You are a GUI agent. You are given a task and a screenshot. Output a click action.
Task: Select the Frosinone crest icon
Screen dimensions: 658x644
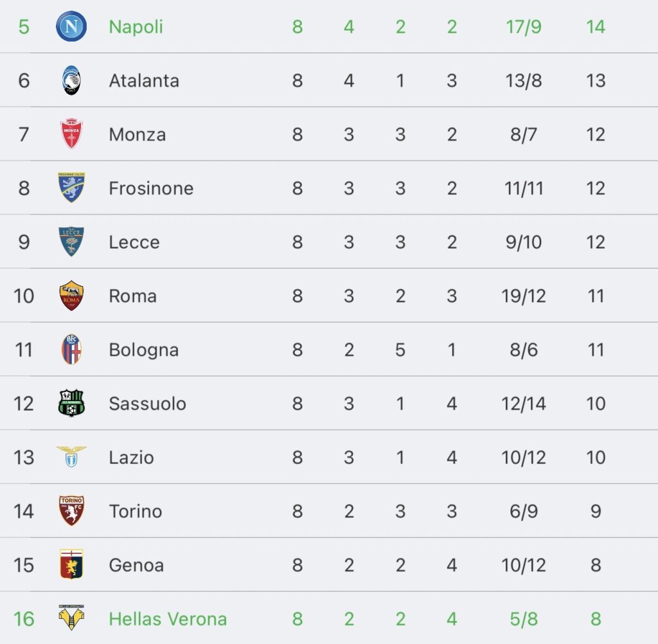(x=71, y=187)
